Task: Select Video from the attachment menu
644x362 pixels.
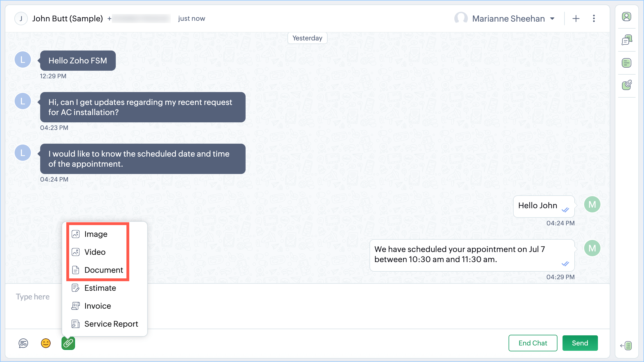Action: click(x=95, y=252)
